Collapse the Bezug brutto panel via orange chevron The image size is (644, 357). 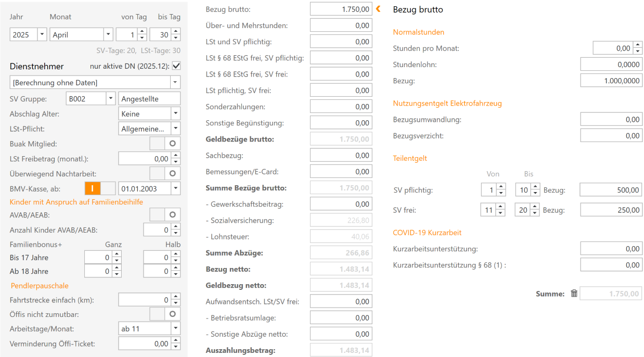[x=378, y=9]
